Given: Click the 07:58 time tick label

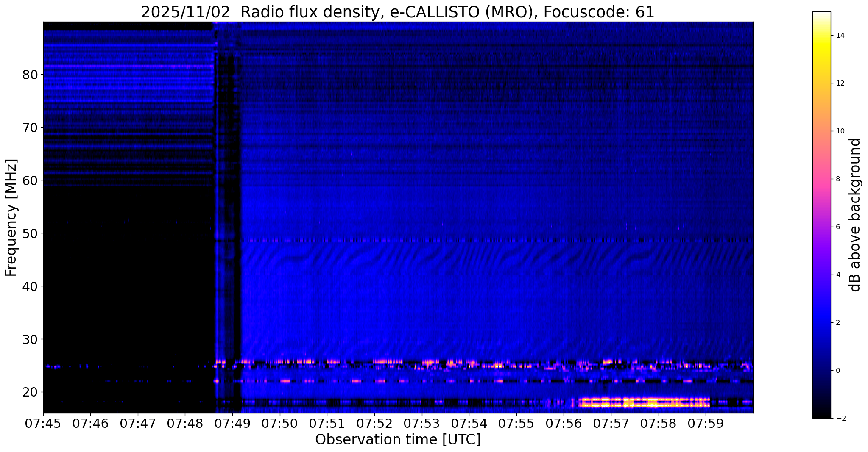Looking at the screenshot, I should 659,423.
